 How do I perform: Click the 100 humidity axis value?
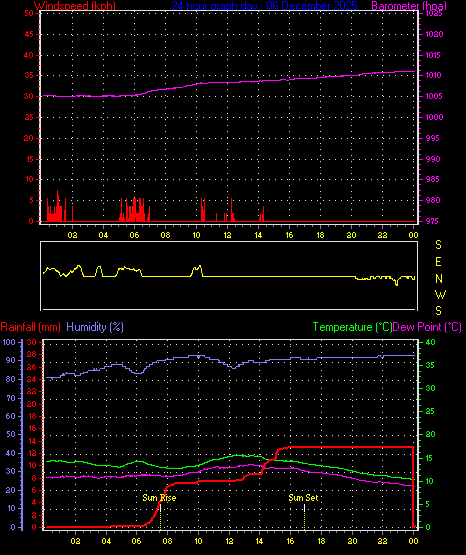(x=9, y=342)
